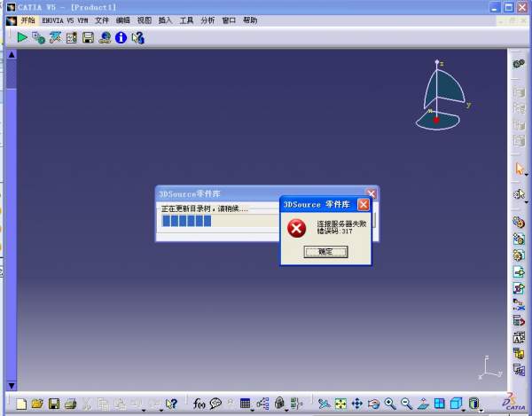Click the What's This help icon
The image size is (532, 416).
tap(171, 404)
